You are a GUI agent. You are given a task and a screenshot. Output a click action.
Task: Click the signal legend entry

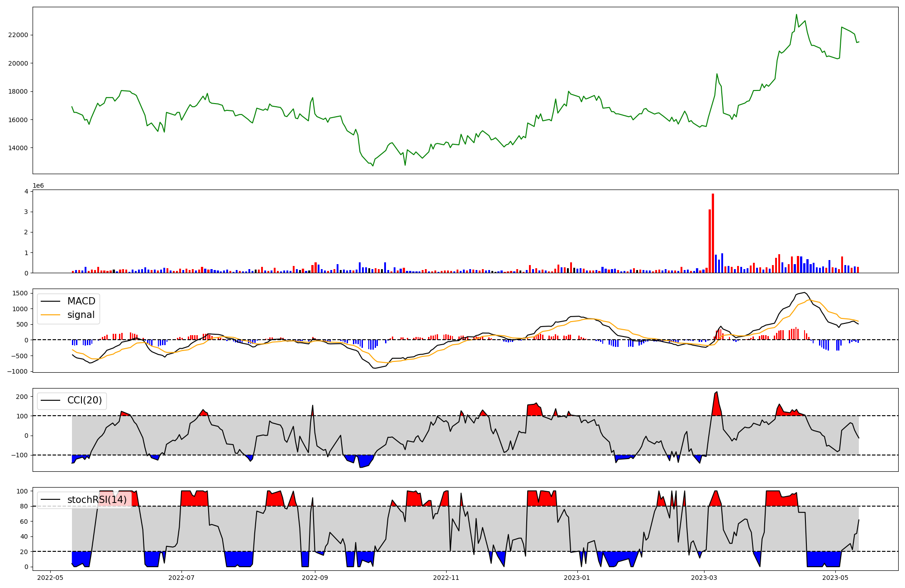coord(81,315)
